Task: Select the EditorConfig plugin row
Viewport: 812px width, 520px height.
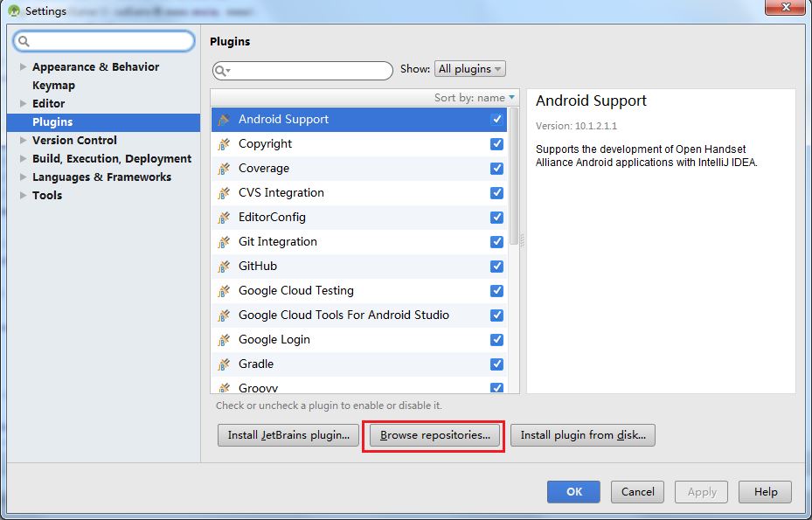Action: point(359,218)
